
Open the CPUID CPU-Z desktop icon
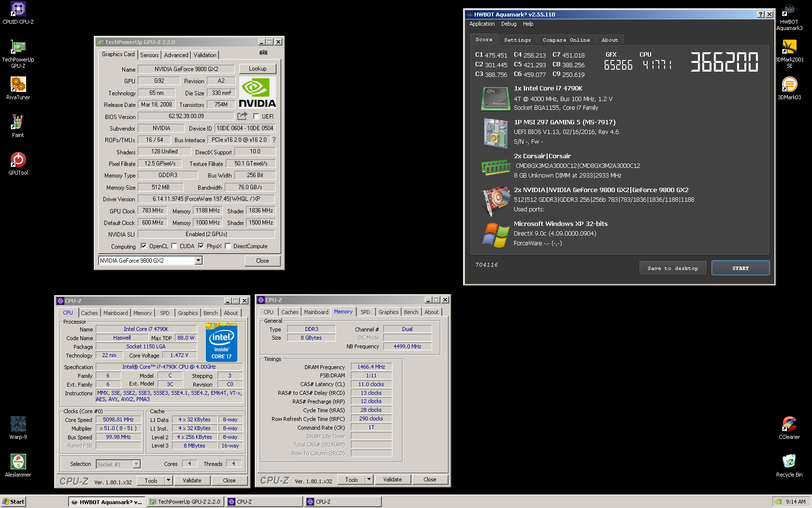(x=18, y=13)
